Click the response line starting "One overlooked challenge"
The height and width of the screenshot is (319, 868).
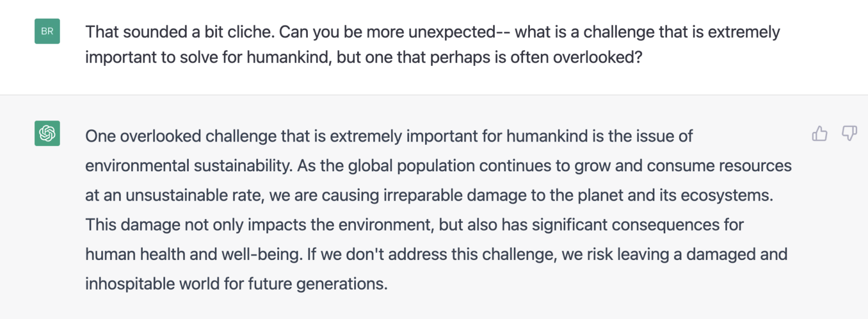[389, 136]
